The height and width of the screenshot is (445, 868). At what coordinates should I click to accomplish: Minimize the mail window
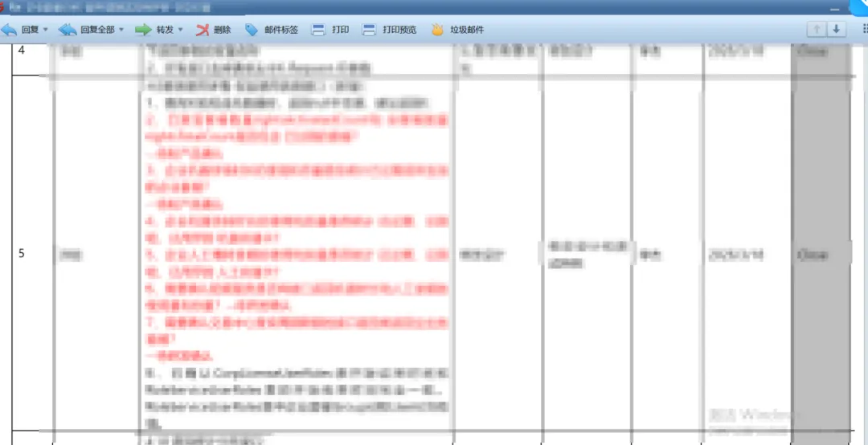835,10
